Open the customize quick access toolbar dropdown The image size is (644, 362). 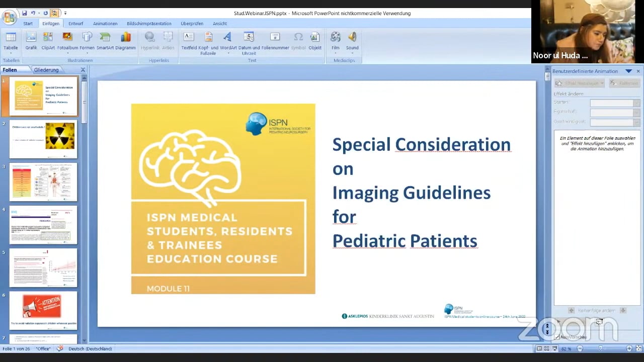(65, 13)
